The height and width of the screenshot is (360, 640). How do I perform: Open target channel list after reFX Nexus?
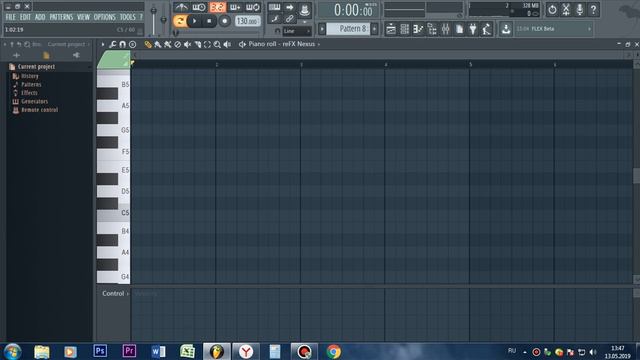pyautogui.click(x=319, y=44)
